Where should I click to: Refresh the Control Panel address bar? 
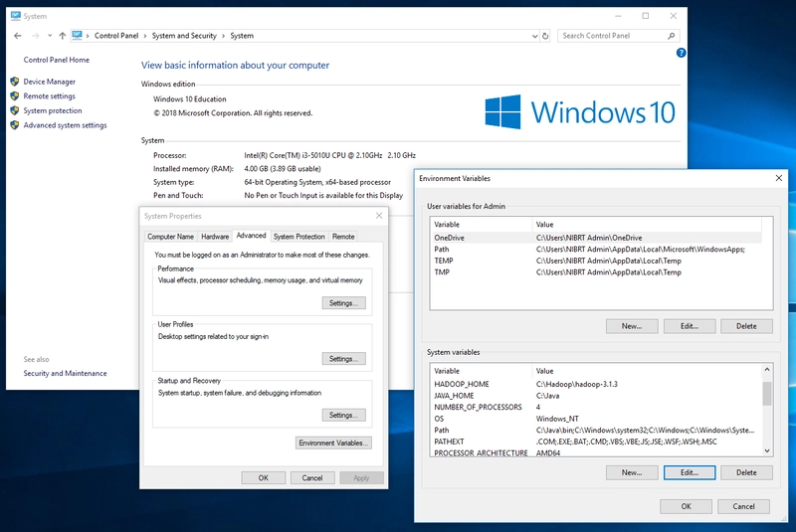[544, 36]
